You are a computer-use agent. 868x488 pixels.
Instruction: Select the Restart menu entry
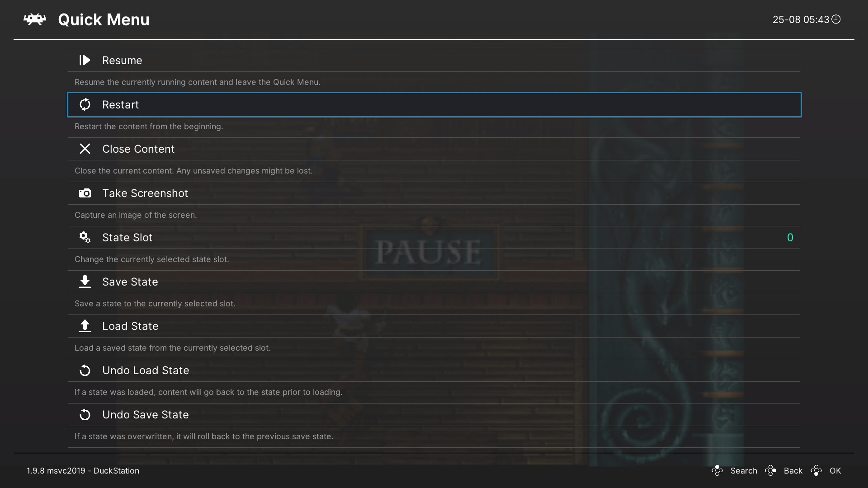point(434,104)
